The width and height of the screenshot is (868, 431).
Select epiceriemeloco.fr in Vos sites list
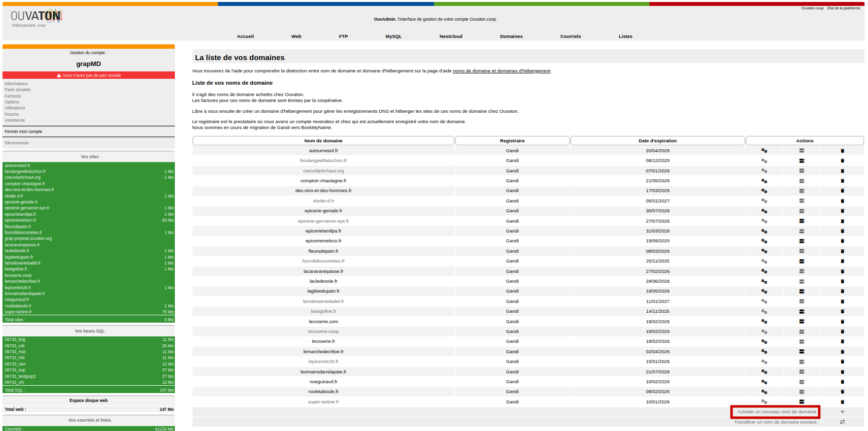tap(20, 220)
